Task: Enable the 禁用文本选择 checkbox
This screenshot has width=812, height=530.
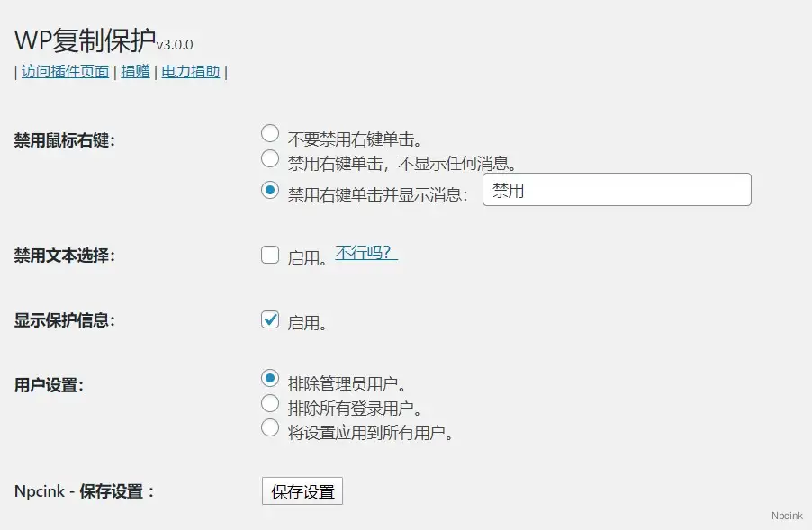Action: [x=269, y=255]
